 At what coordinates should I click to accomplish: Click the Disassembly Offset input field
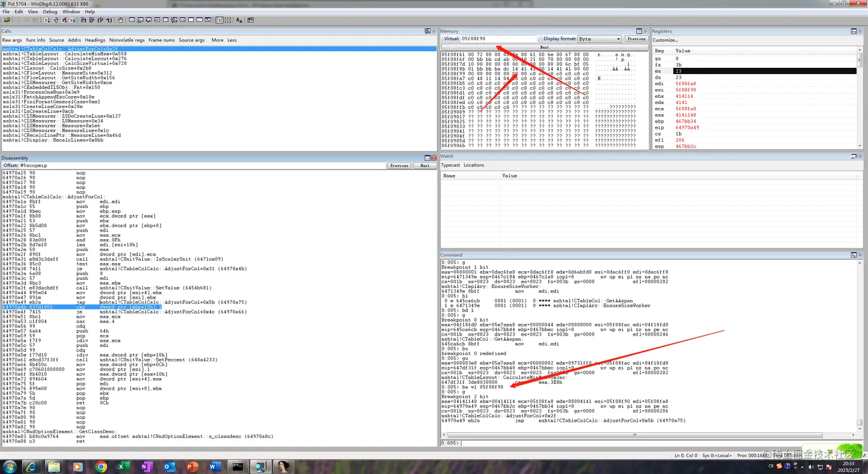point(203,165)
